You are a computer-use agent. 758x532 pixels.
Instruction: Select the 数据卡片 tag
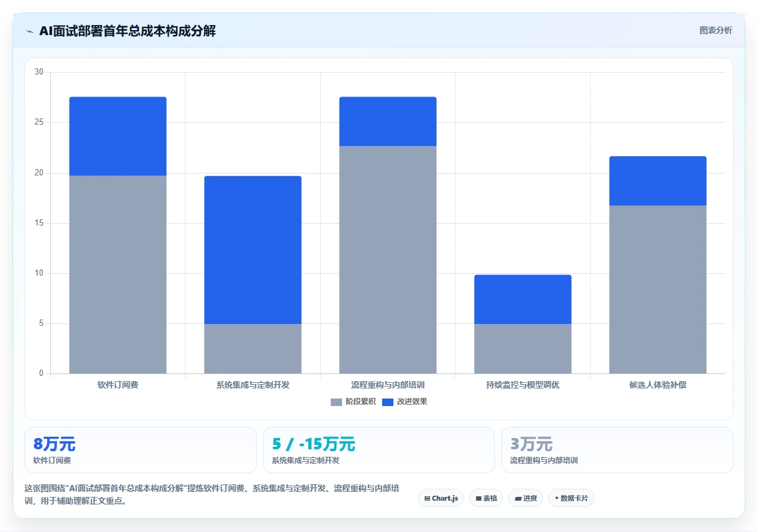click(x=571, y=498)
